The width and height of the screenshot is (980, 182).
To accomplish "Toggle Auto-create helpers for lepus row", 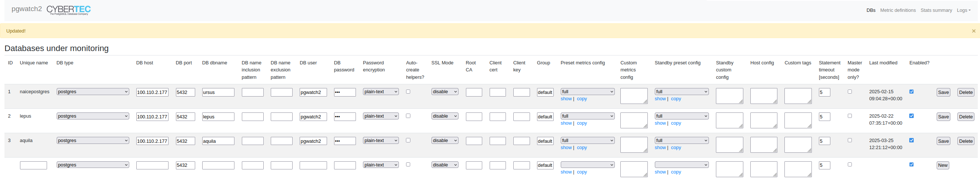I will tap(408, 116).
